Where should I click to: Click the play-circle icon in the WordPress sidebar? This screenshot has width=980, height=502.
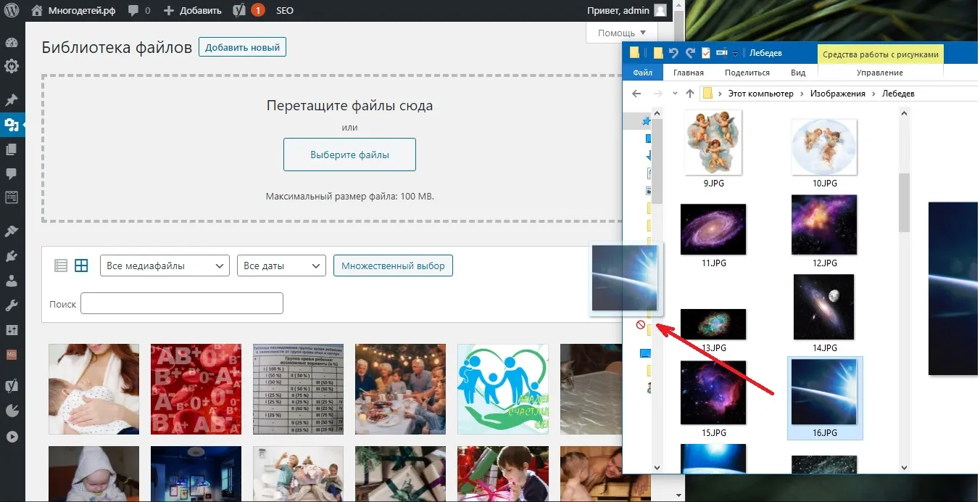click(12, 436)
